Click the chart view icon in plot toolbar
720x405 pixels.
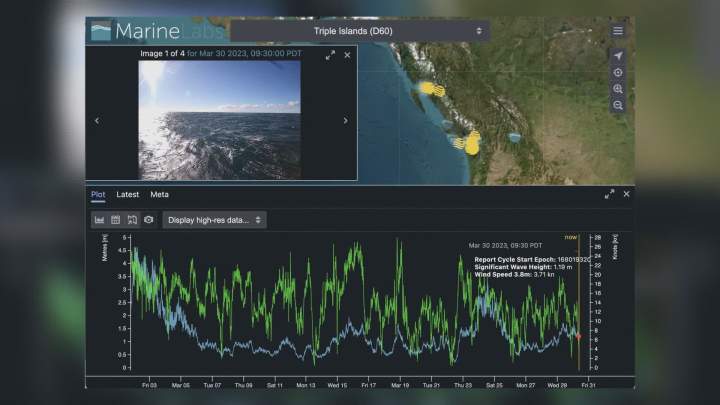[x=99, y=219]
